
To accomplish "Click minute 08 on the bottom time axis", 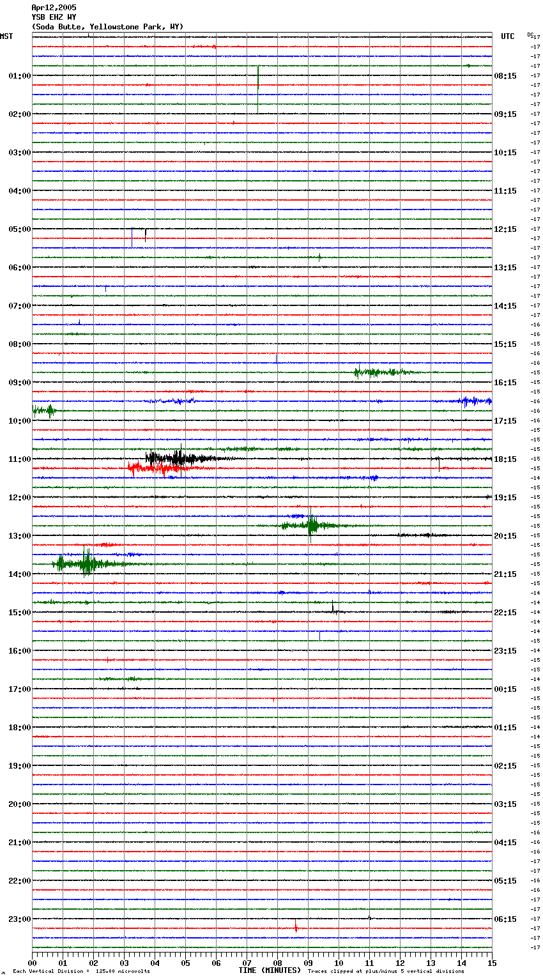I will point(277,963).
